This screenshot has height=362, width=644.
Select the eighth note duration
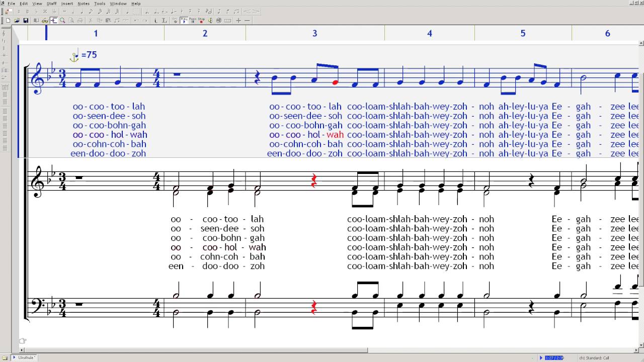tap(91, 11)
